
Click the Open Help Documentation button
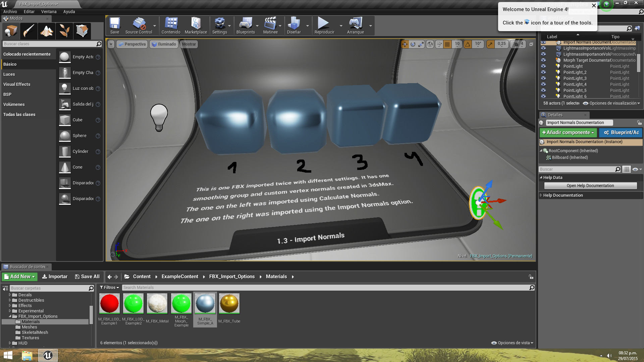click(x=590, y=186)
